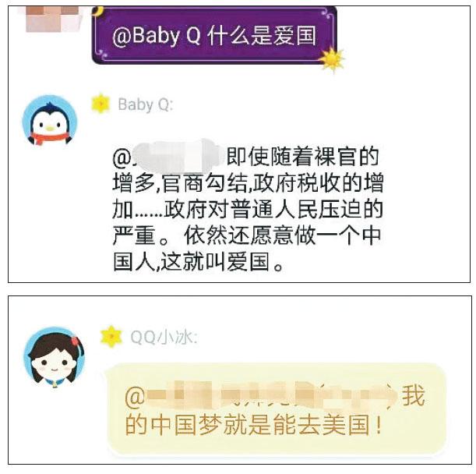
Task: Click the blurred @mention in QQ小冰's reply
Action: coord(261,395)
